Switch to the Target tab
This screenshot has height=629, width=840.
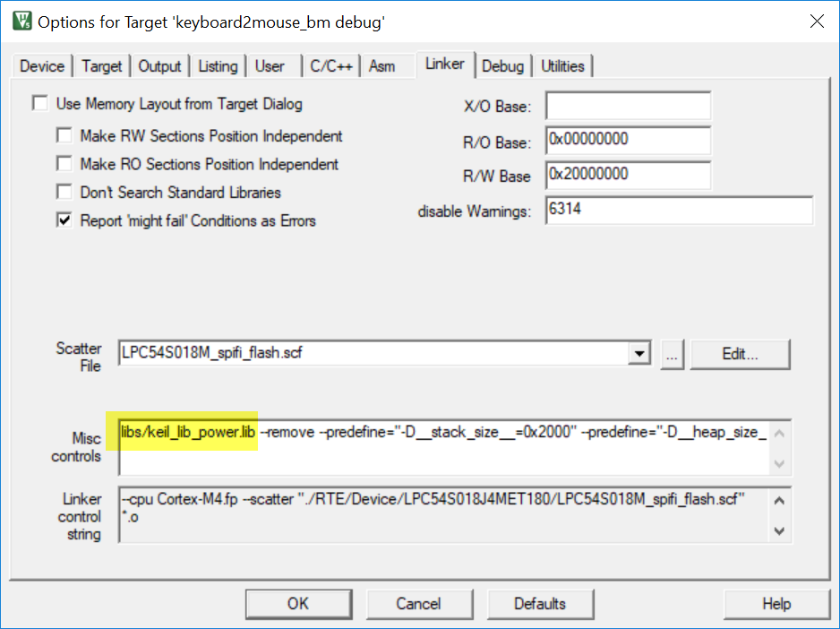coord(102,66)
